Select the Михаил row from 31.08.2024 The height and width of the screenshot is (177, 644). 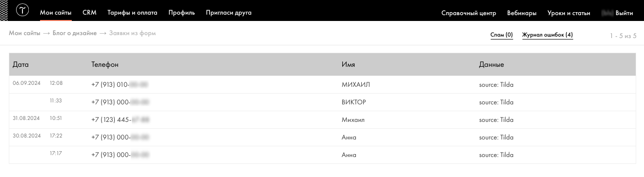tap(322, 119)
